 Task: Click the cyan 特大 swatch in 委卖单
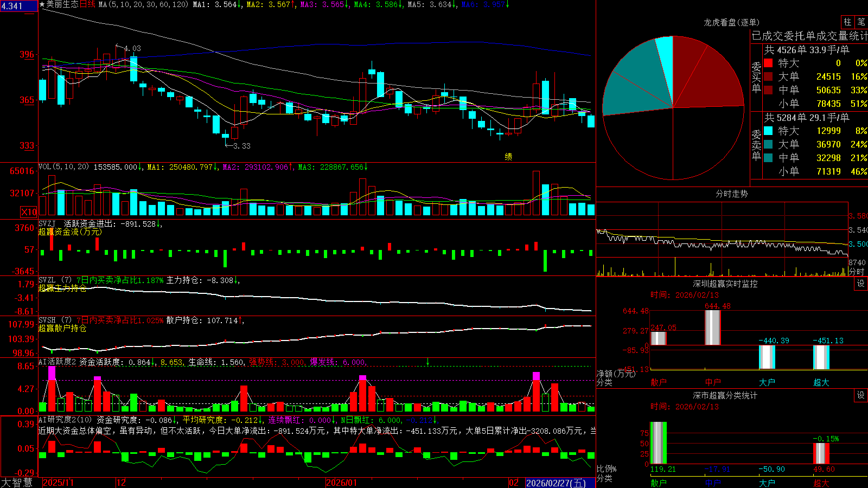pyautogui.click(x=768, y=131)
